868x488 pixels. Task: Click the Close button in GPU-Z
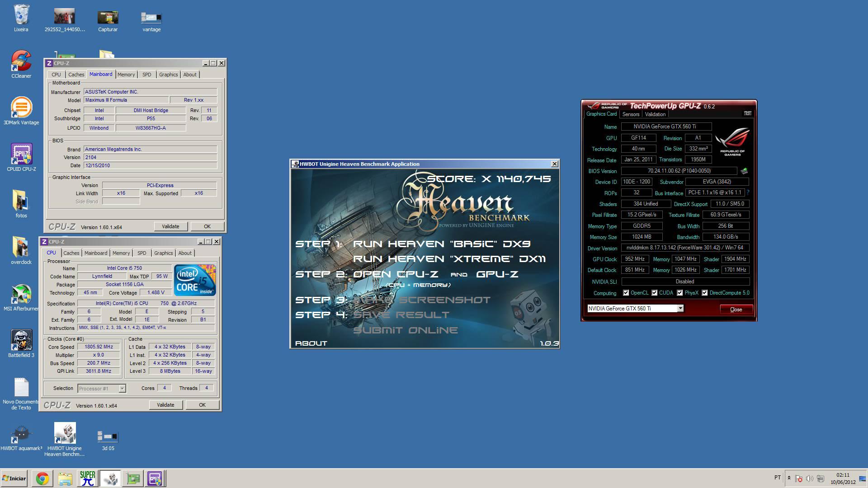coord(736,310)
